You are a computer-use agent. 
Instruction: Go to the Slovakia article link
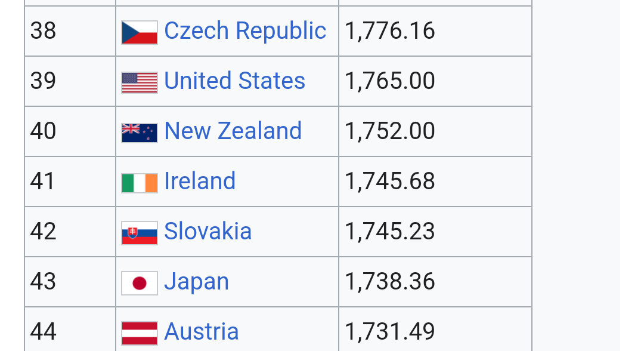[x=208, y=232]
